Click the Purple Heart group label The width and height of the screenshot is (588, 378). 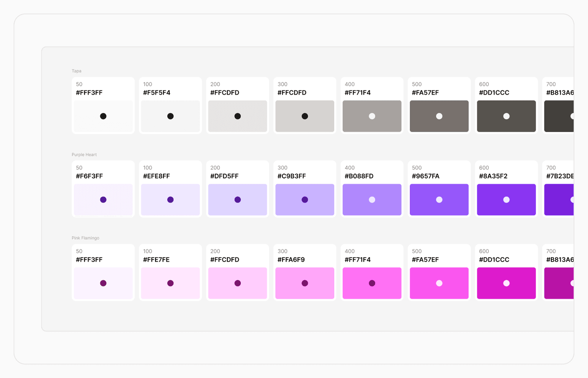84,154
